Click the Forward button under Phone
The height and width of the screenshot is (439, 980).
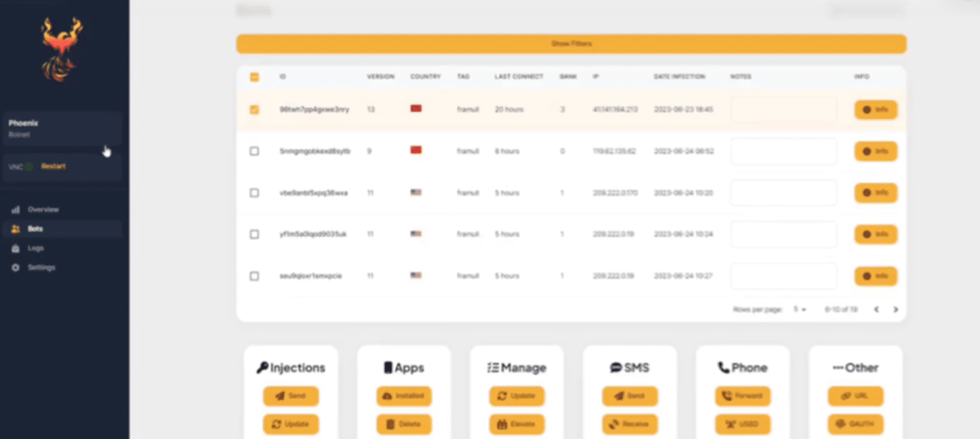pyautogui.click(x=743, y=396)
